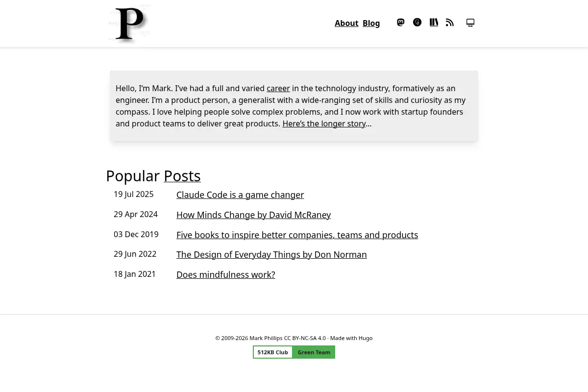Open the Posts heading link

(182, 175)
